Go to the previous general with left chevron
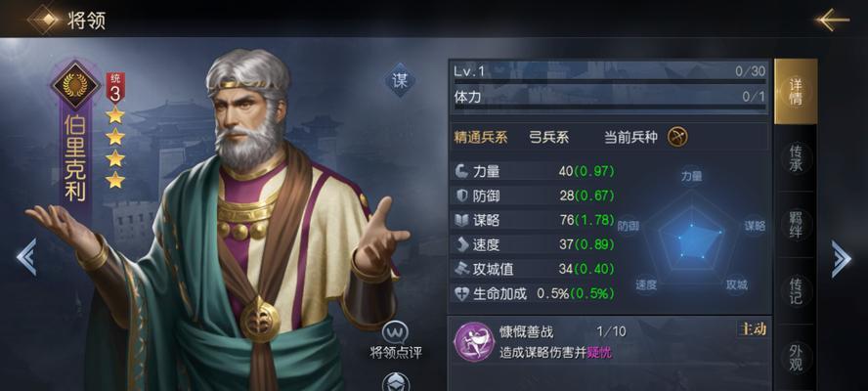Image resolution: width=868 pixels, height=391 pixels. (26, 256)
